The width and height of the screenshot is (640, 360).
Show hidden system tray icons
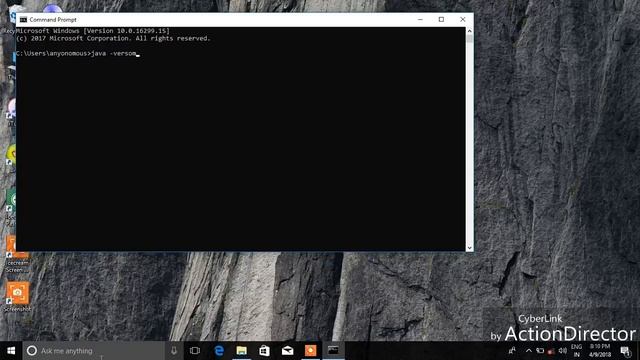[529, 351]
